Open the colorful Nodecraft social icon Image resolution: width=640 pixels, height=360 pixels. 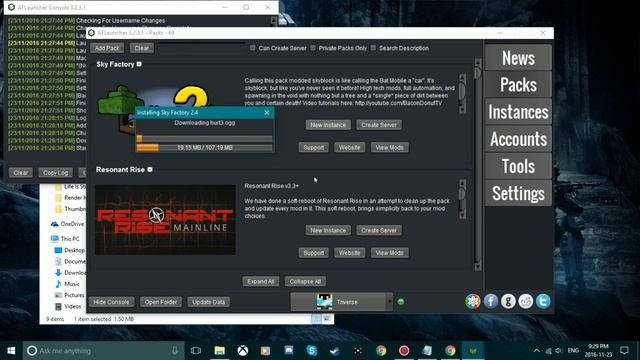pyautogui.click(x=473, y=302)
